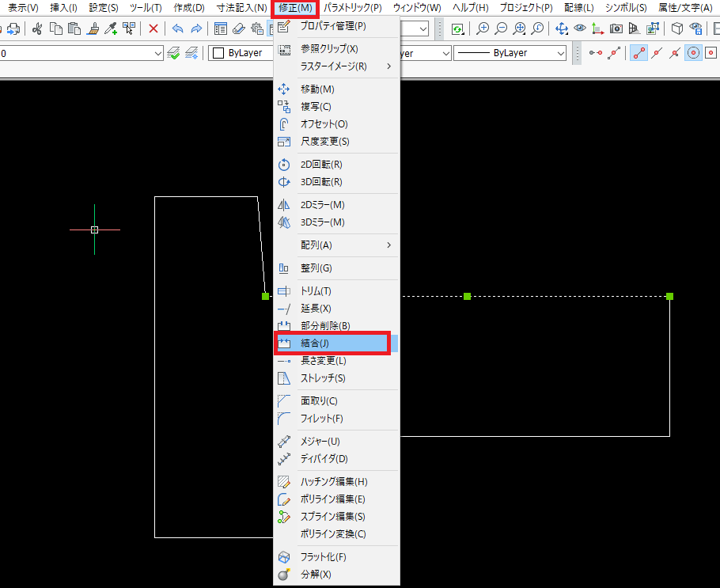Click the camera icon in toolbar
This screenshot has width=720, height=588.
[616, 29]
